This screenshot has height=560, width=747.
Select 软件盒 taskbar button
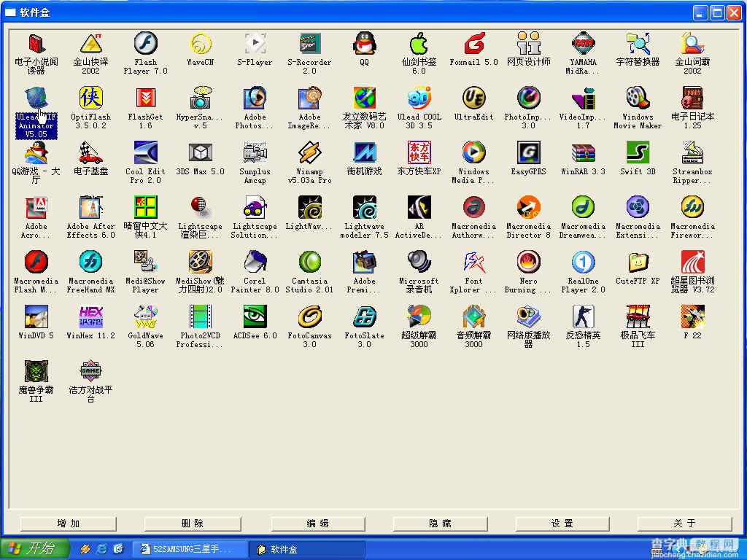tap(307, 549)
